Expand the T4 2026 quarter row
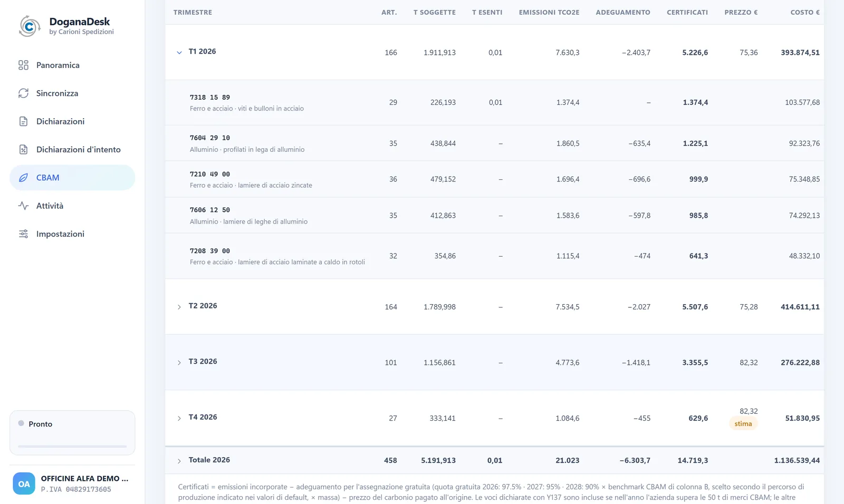This screenshot has width=844, height=504. (179, 418)
